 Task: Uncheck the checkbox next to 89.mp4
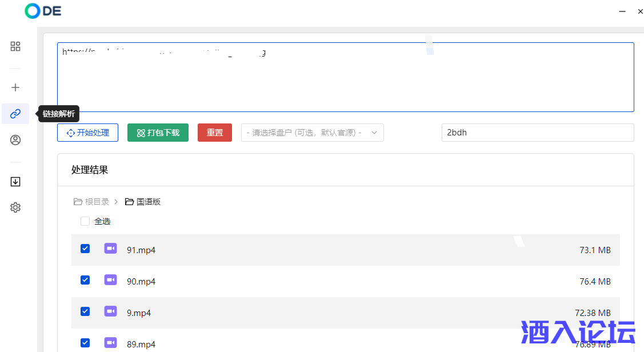click(85, 343)
